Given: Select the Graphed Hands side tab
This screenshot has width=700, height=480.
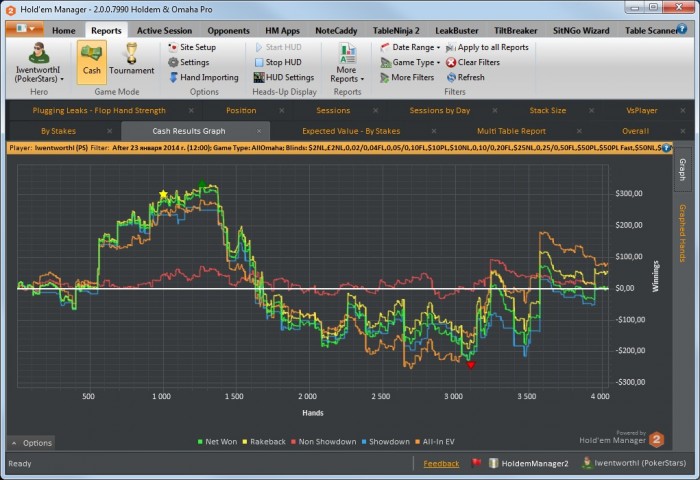Looking at the screenshot, I should [682, 233].
